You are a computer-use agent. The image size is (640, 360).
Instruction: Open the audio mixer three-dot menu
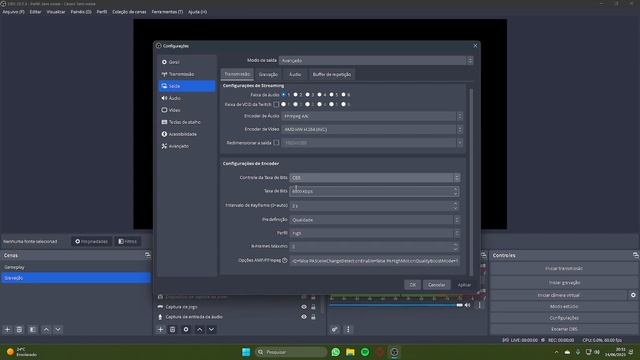348,329
